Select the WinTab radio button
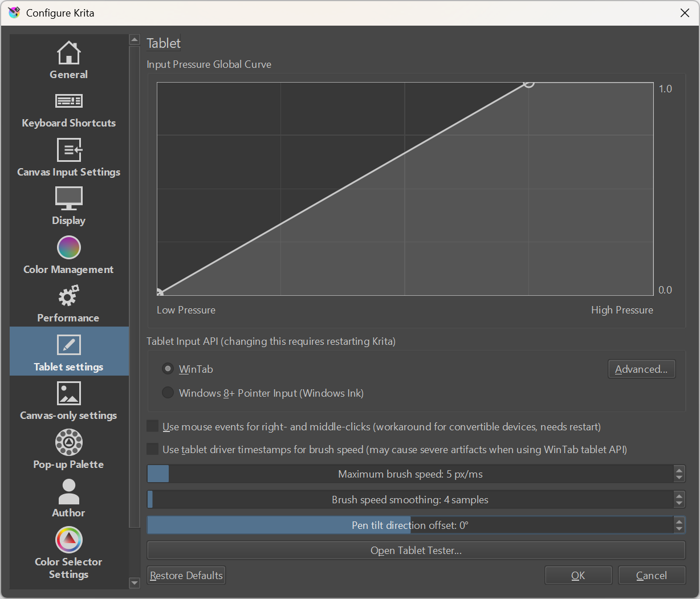 (168, 369)
